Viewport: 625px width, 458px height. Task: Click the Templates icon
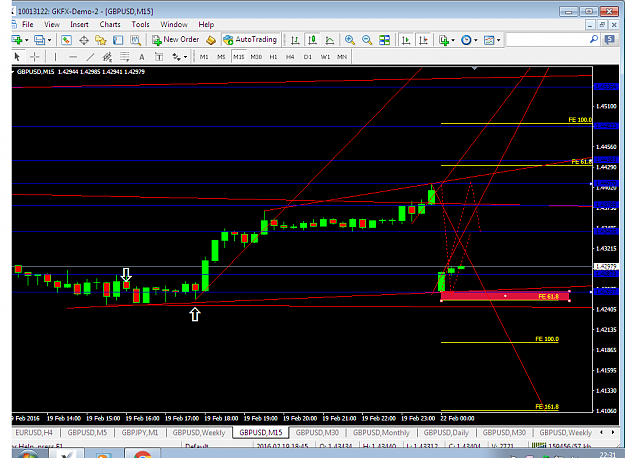(x=489, y=40)
